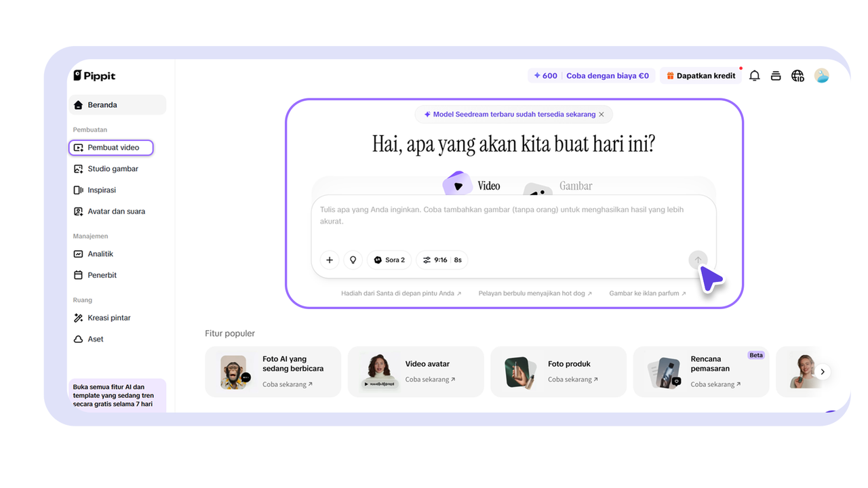Click the Dapatkan kredit button

pyautogui.click(x=702, y=75)
